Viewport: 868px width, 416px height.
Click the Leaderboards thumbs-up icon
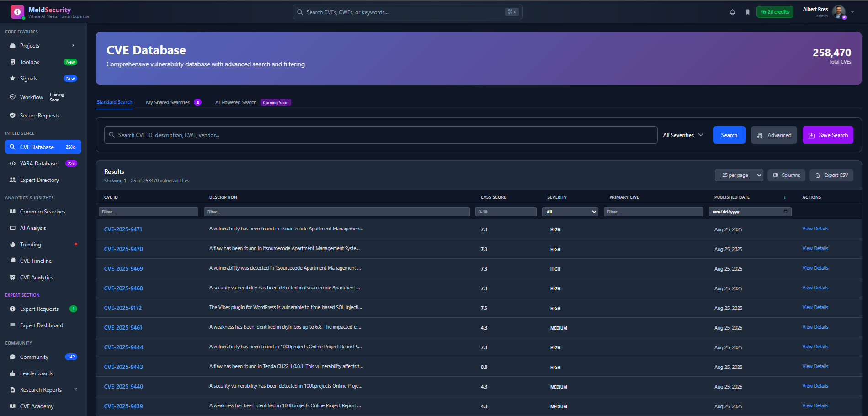[12, 373]
